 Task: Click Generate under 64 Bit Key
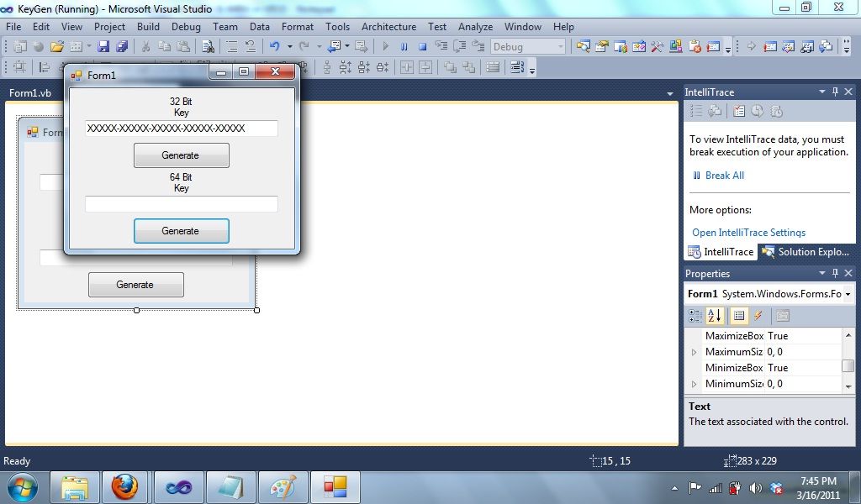pos(182,231)
